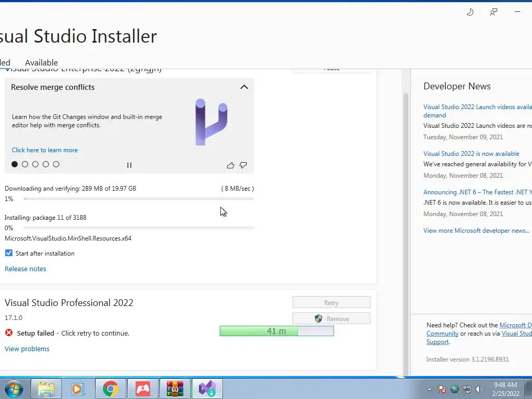Click Visual Studio Installer taskbar icon

(x=207, y=389)
